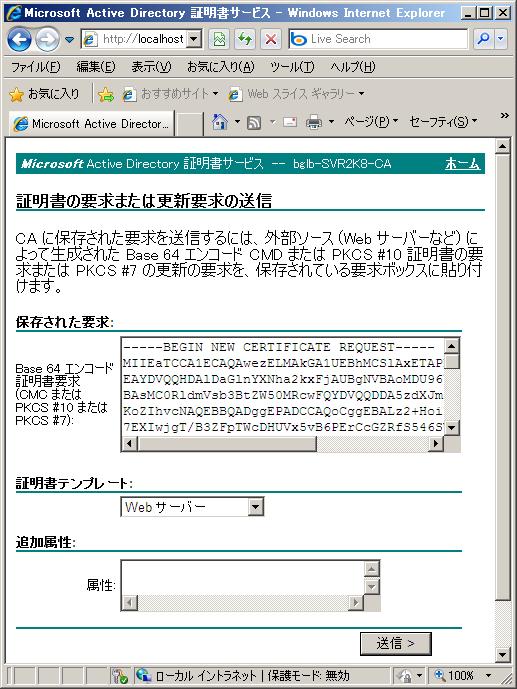Expand the address bar URL dropdown
The image size is (517, 689).
(194, 39)
